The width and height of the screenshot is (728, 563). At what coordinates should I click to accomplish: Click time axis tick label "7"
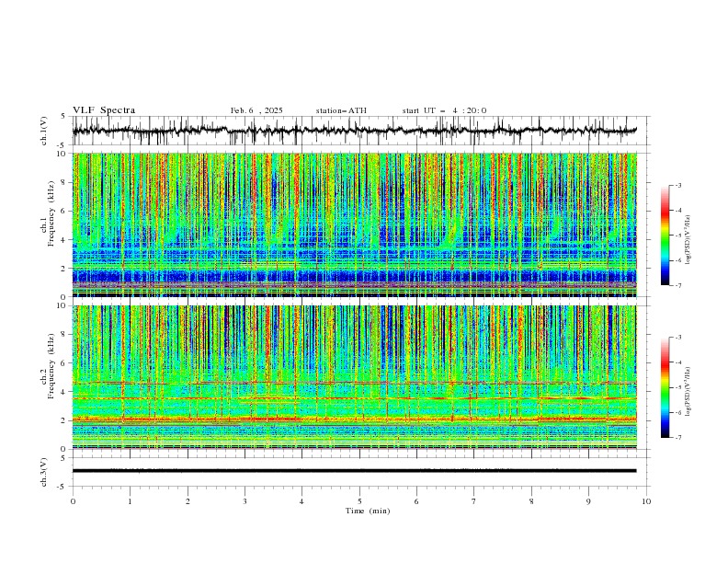[473, 501]
